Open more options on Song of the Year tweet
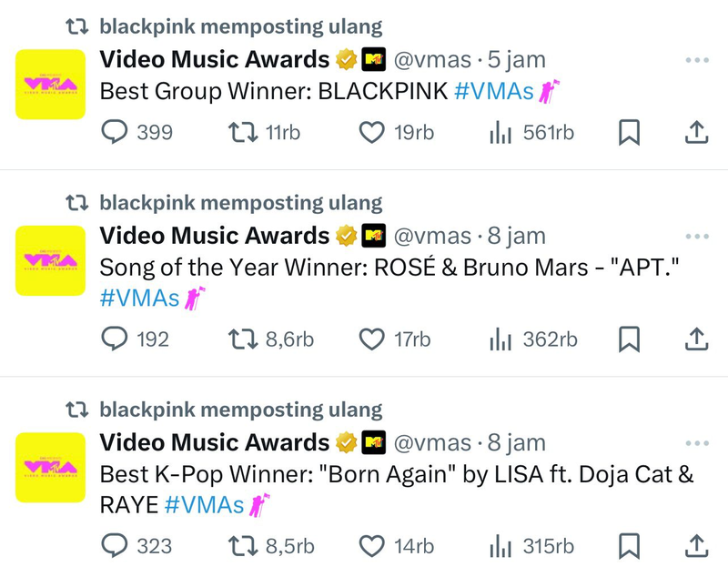The image size is (728, 577). [696, 237]
